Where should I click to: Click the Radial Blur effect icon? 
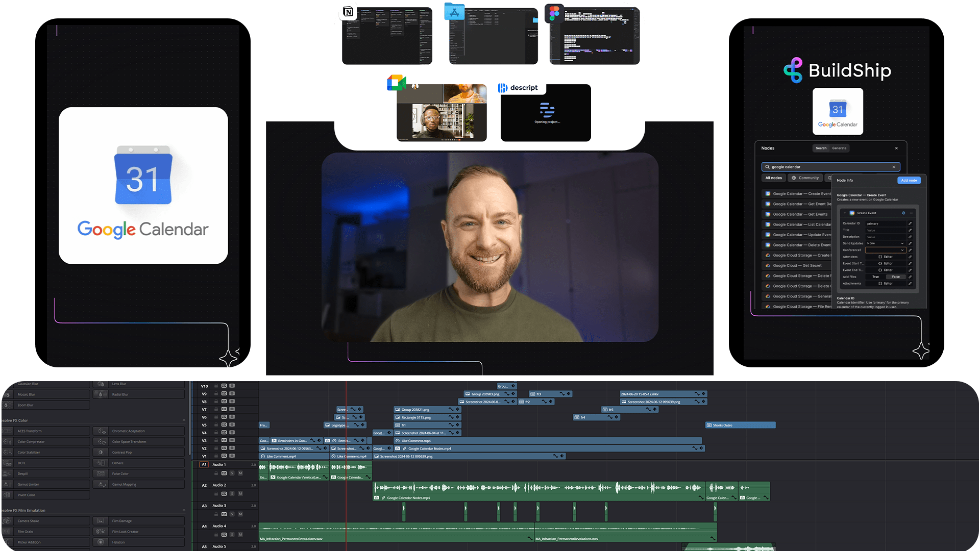101,394
